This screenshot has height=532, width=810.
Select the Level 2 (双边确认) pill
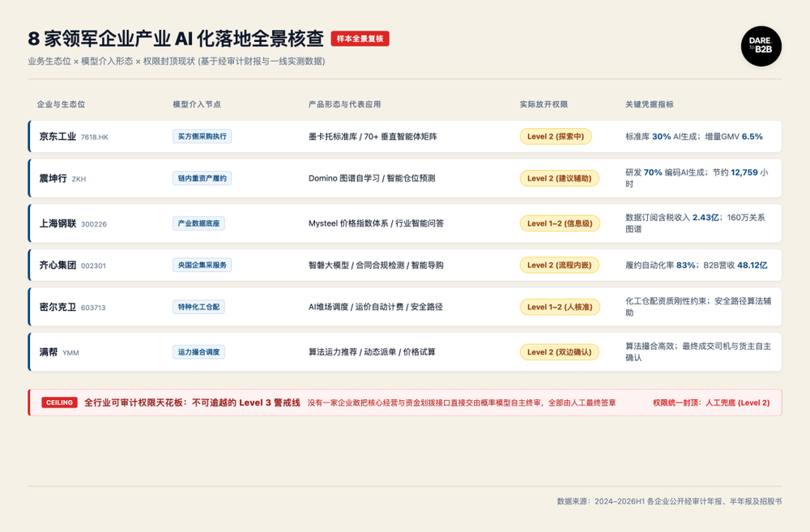(x=559, y=351)
